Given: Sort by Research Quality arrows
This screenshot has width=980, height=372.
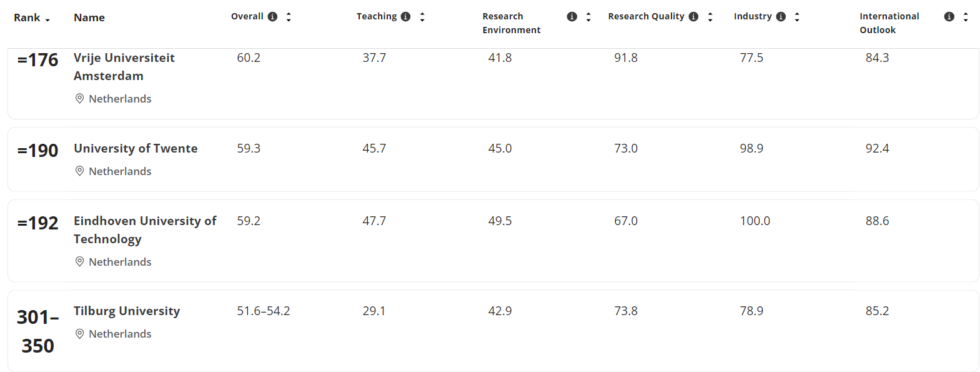Looking at the screenshot, I should coord(710,18).
